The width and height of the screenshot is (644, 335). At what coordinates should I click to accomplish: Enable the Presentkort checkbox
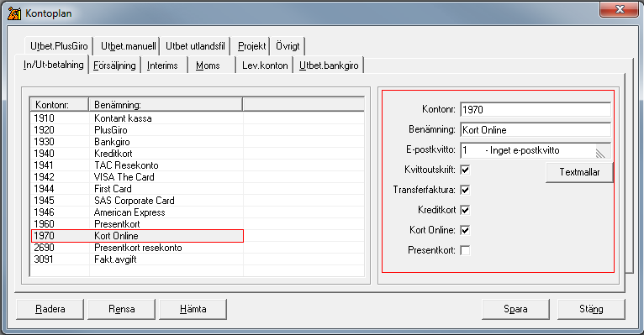point(465,250)
